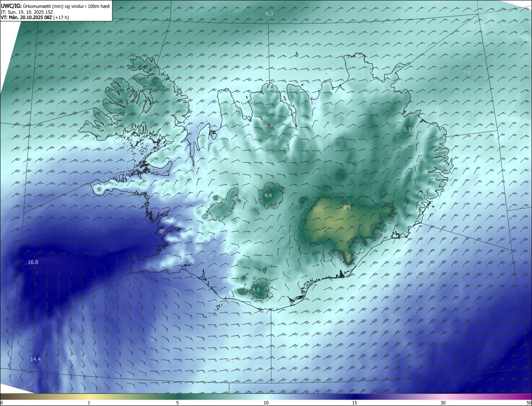Click the 5.5 value over the Westfjords
532x406 pixels.
click(127, 103)
